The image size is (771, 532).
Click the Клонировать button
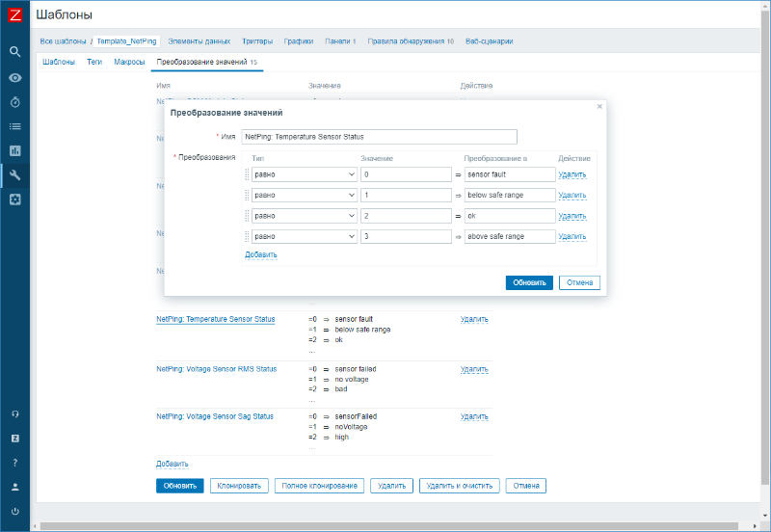coord(239,486)
